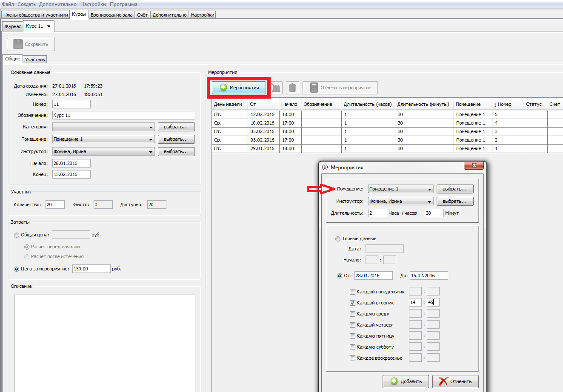Click the edit event notepad icon
The height and width of the screenshot is (392, 563).
pos(277,88)
